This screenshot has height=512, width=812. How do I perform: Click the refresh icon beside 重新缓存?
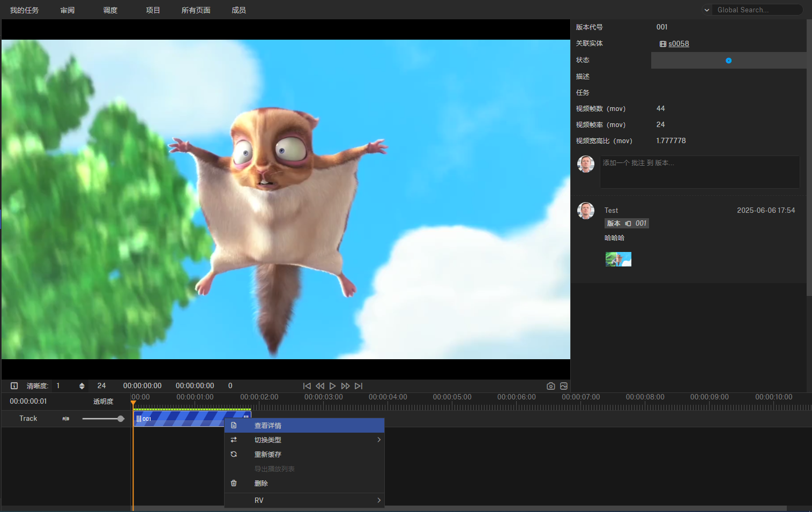pyautogui.click(x=234, y=454)
